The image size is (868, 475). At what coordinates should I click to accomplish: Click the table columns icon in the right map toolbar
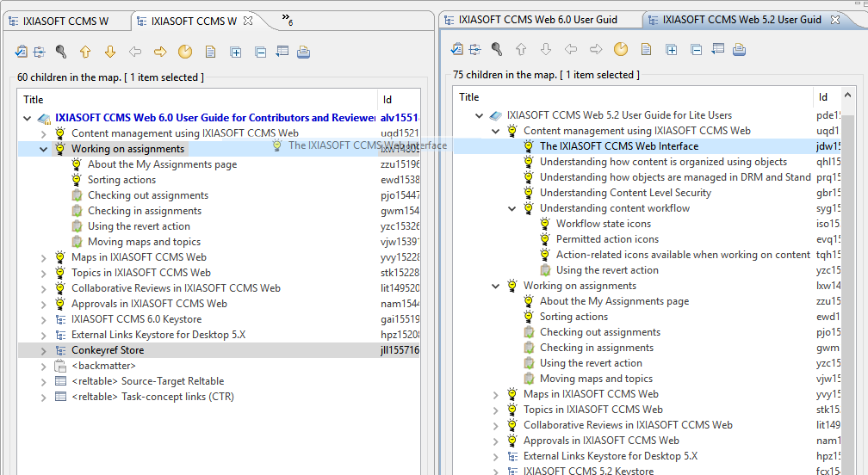[718, 49]
